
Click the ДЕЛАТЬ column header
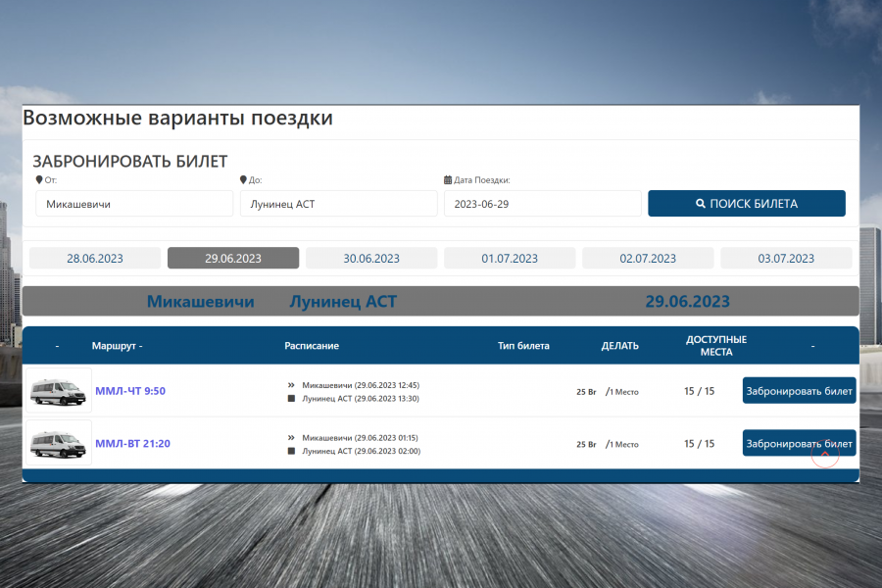[x=620, y=346]
